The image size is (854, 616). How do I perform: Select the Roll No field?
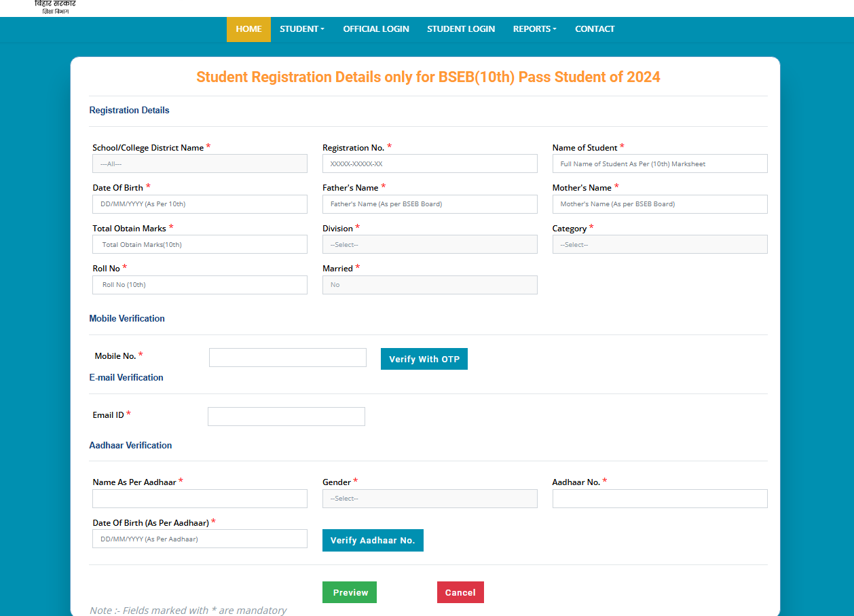(200, 285)
